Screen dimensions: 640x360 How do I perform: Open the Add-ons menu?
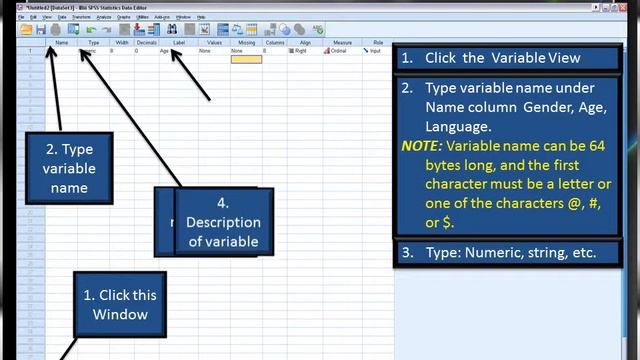click(x=162, y=18)
